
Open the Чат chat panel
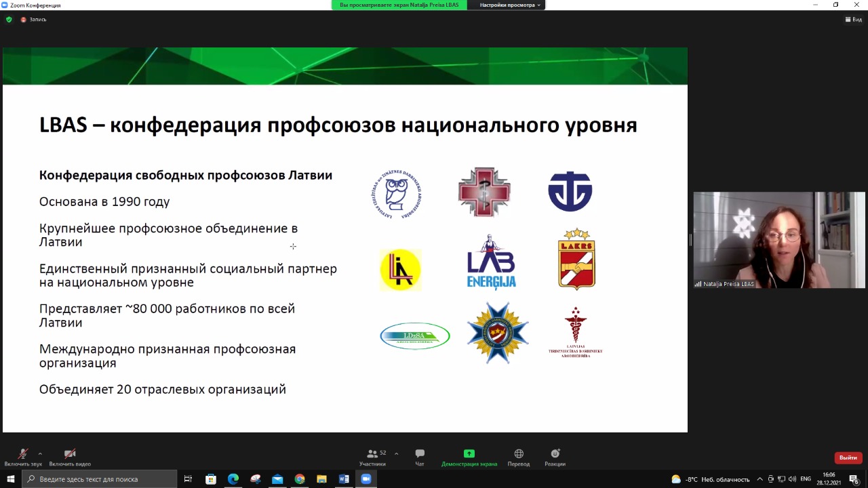point(420,457)
